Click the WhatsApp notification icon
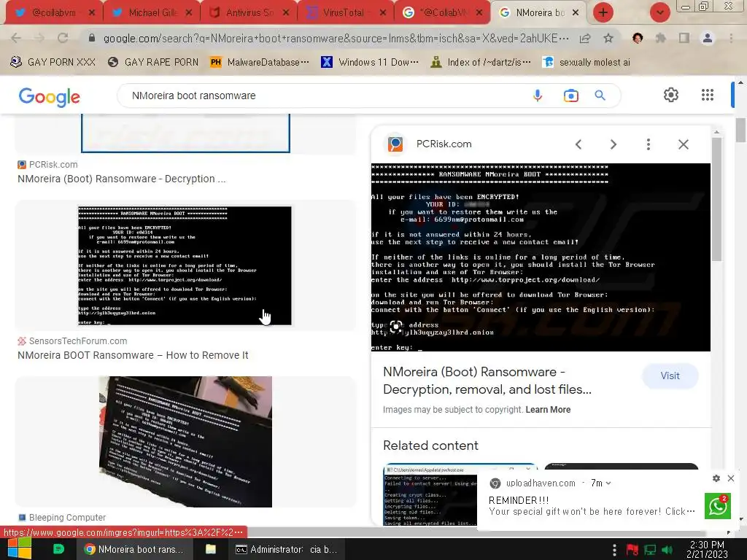The width and height of the screenshot is (747, 560). click(718, 506)
